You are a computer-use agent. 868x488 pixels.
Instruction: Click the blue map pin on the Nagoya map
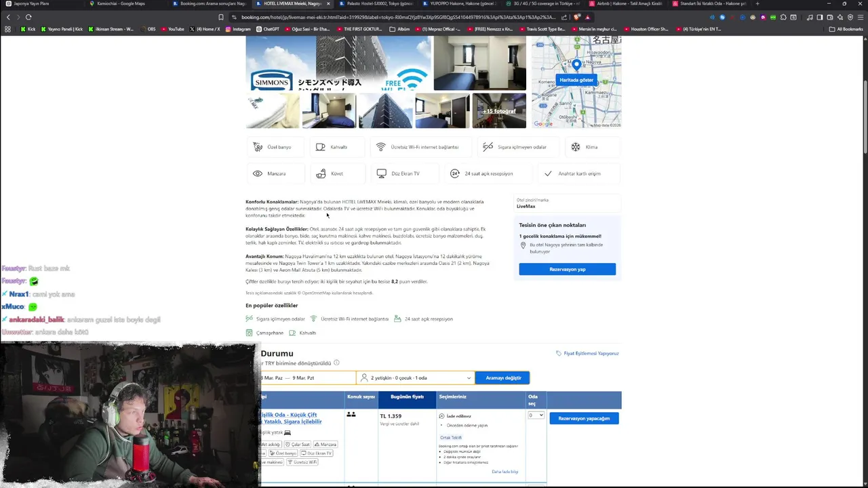576,64
